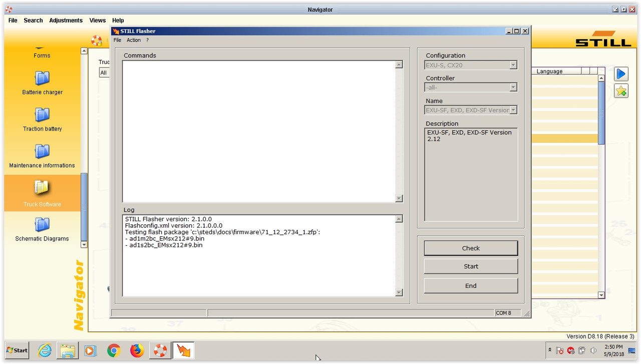Open File Explorer from the taskbar
The width and height of the screenshot is (641, 364).
[67, 350]
